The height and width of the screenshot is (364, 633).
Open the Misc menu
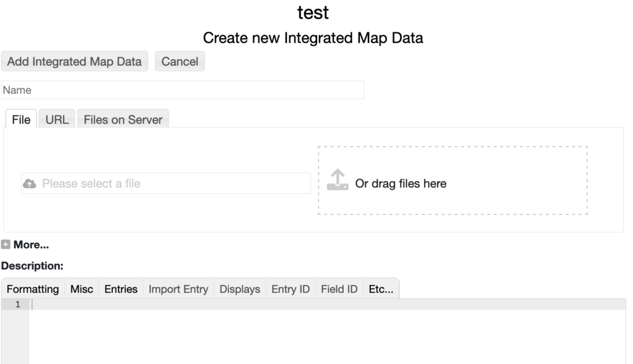point(82,289)
